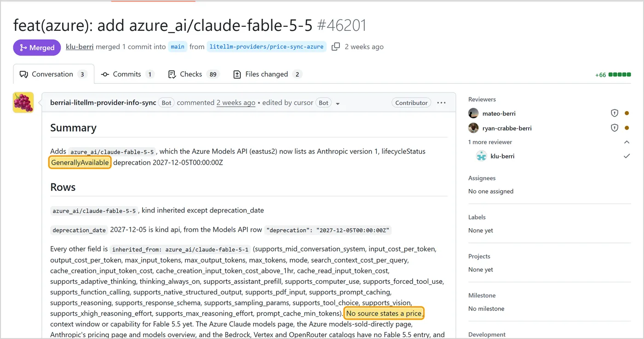Open the comment three-dots options menu
Screen dimensions: 644x339
[x=441, y=103]
